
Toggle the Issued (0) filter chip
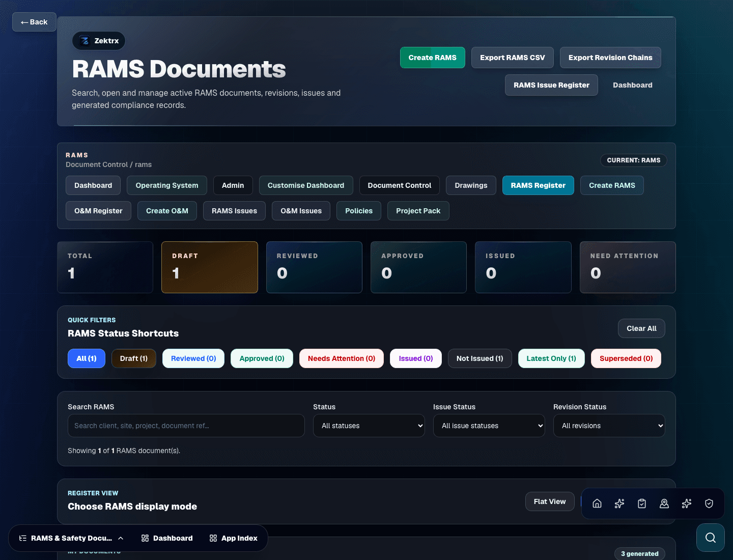416,358
